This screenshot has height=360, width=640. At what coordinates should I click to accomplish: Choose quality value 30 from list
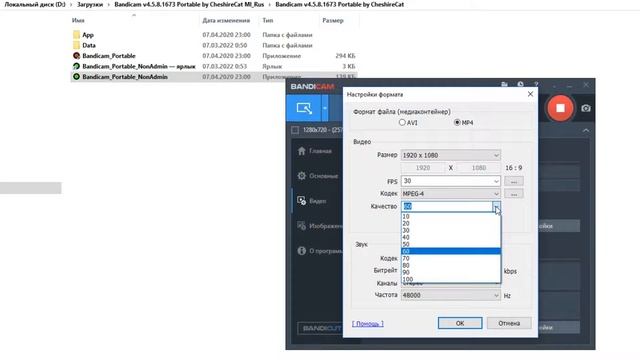[451, 230]
